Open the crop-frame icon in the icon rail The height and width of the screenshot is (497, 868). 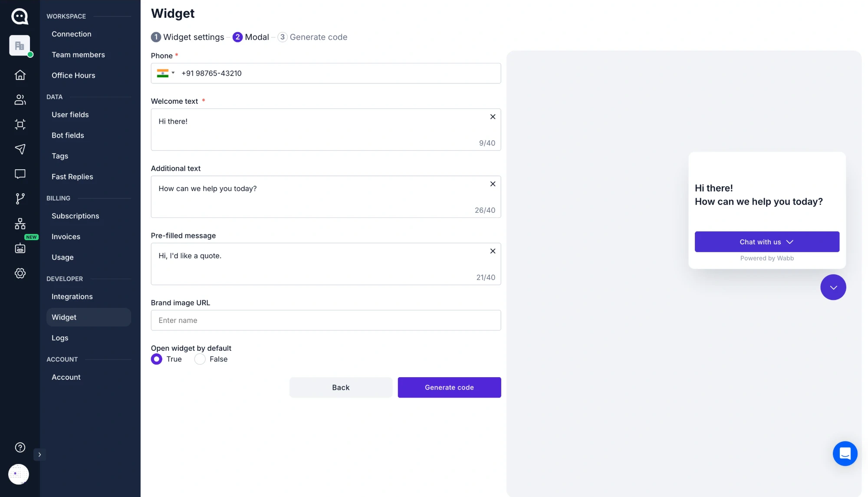pyautogui.click(x=20, y=125)
